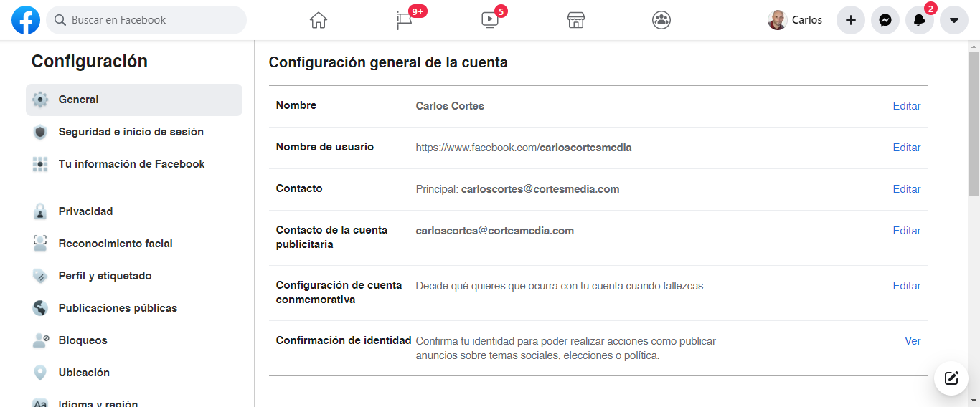Screen dimensions: 980x407
Task: Open Pages flag icon with 9+ badge
Action: (405, 20)
